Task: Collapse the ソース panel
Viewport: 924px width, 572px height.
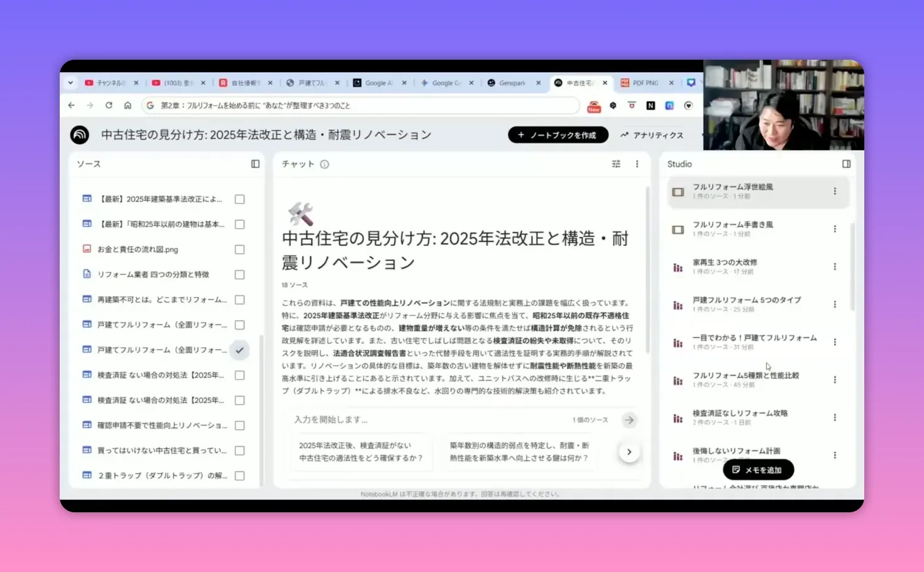Action: (x=255, y=163)
